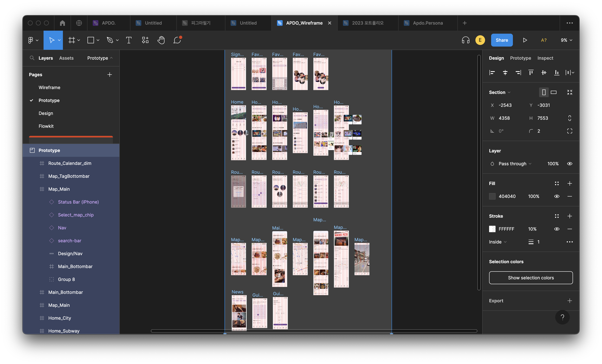Switch to the Assets tab
602x364 pixels.
[x=66, y=58]
